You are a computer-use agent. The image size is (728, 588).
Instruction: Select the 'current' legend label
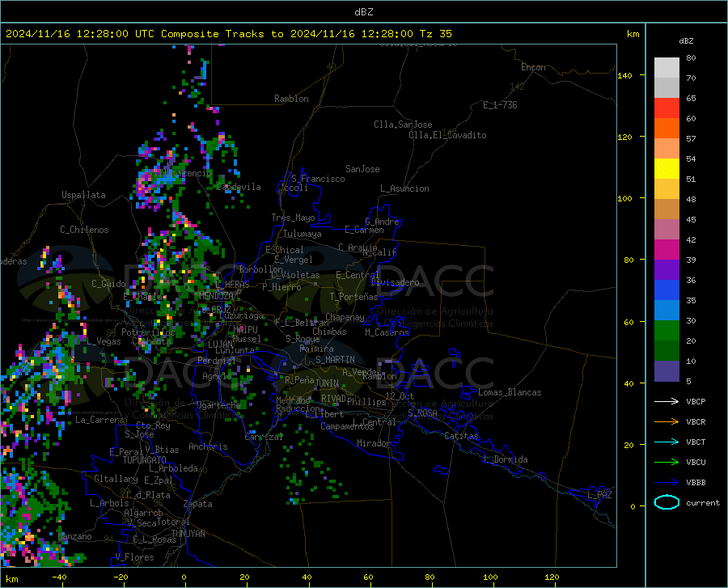(x=703, y=502)
